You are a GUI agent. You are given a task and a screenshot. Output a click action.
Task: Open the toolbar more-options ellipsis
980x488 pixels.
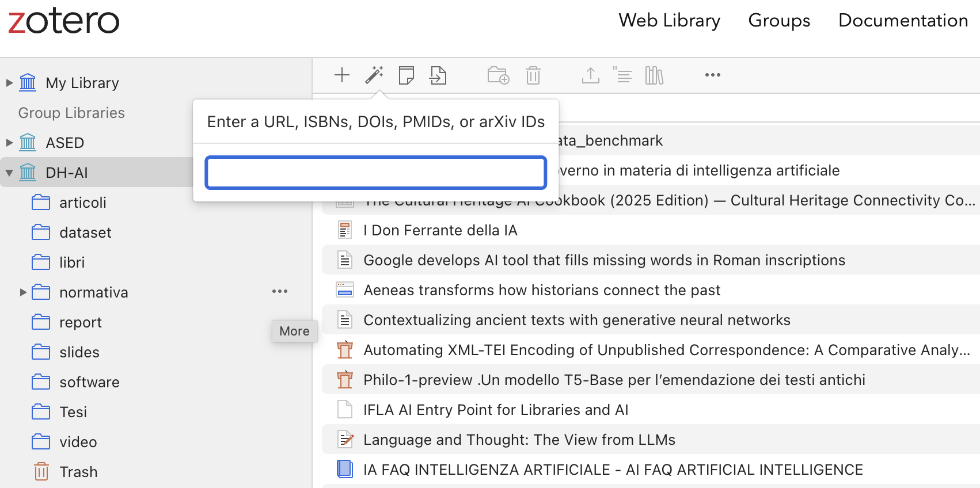[713, 75]
